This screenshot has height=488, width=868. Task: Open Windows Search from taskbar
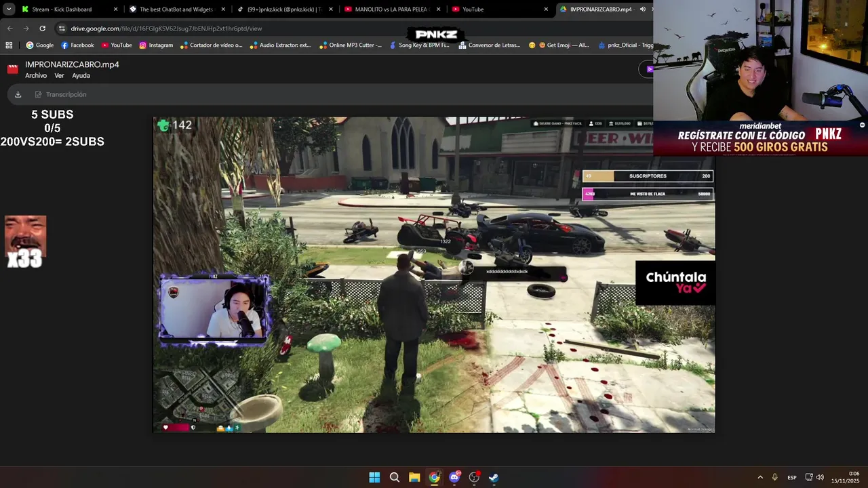click(395, 477)
